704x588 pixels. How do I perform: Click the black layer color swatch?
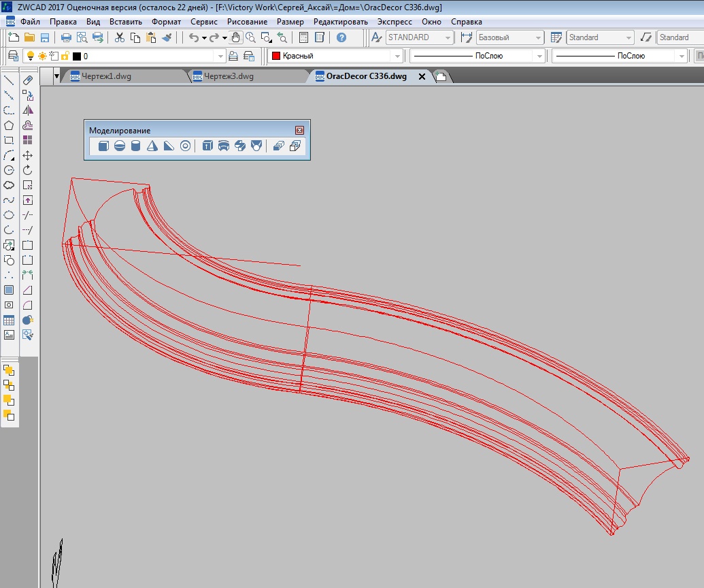click(x=77, y=56)
